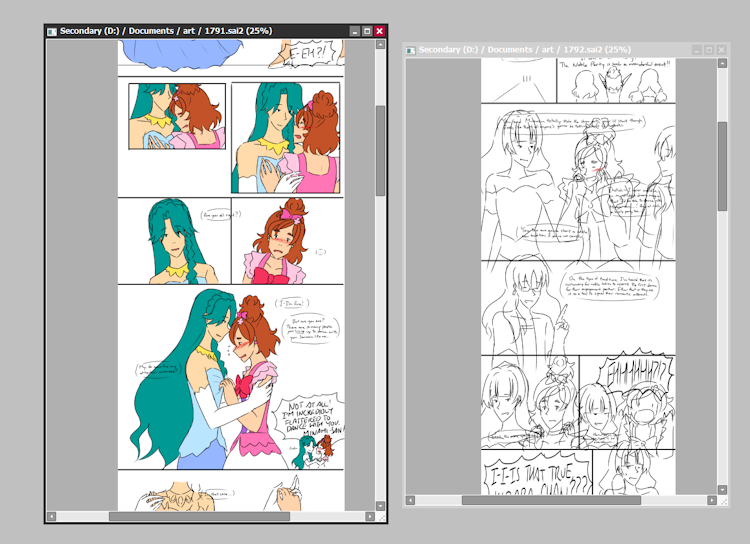The image size is (750, 544).
Task: Click the 1791.sai2 scroll left arrow
Action: (x=51, y=517)
